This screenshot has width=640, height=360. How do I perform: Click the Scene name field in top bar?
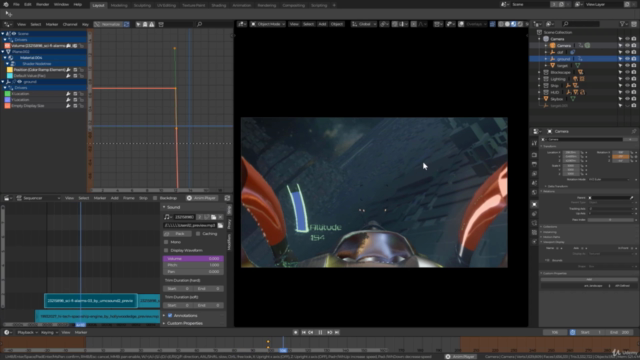(x=531, y=4)
